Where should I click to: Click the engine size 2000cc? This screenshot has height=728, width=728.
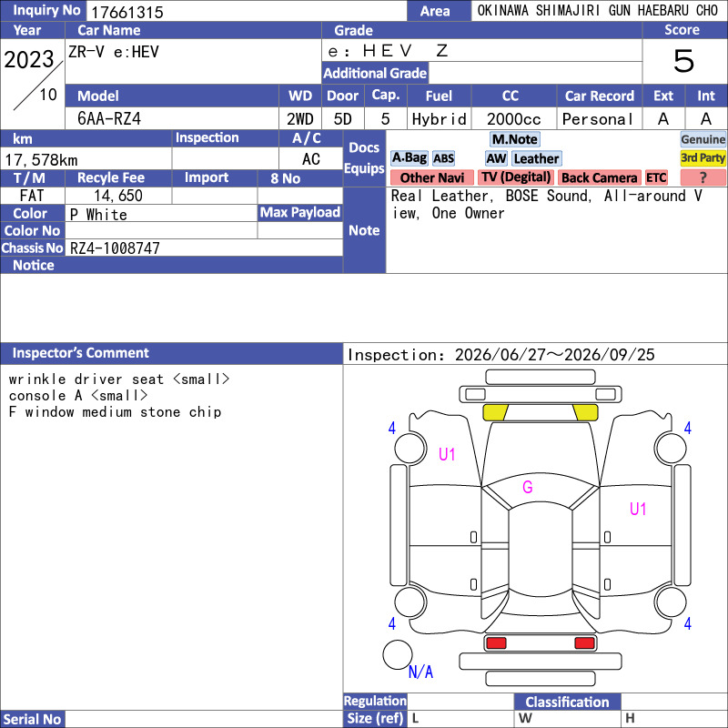514,119
